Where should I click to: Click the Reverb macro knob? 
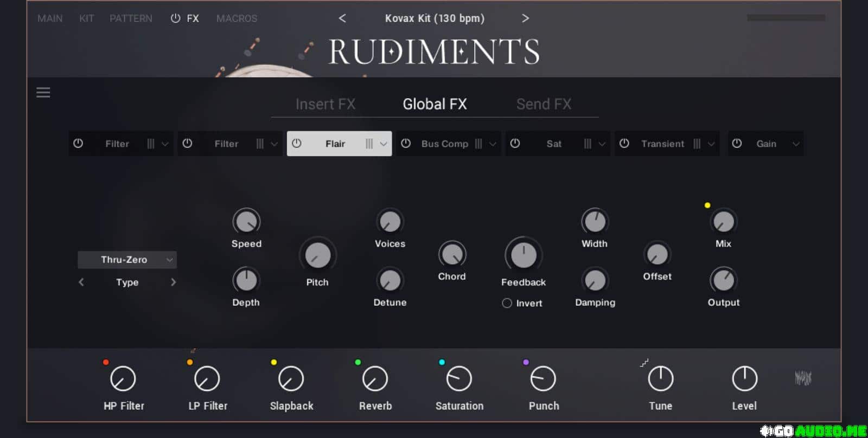[x=375, y=379]
